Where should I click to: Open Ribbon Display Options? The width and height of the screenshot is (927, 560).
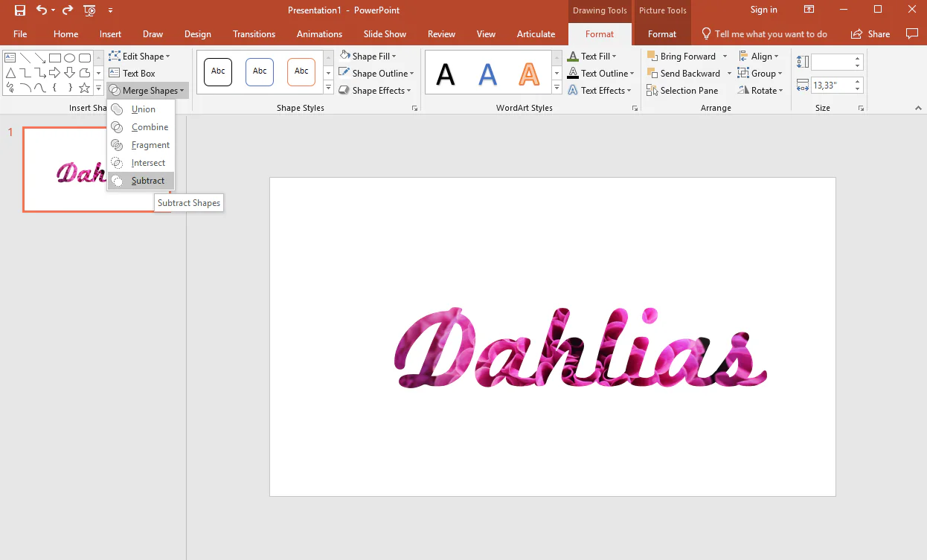809,10
